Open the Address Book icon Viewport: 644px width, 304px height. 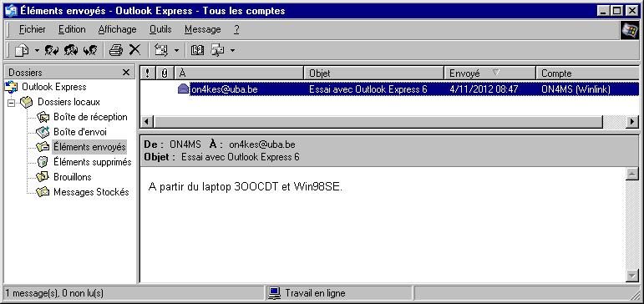pyautogui.click(x=197, y=50)
